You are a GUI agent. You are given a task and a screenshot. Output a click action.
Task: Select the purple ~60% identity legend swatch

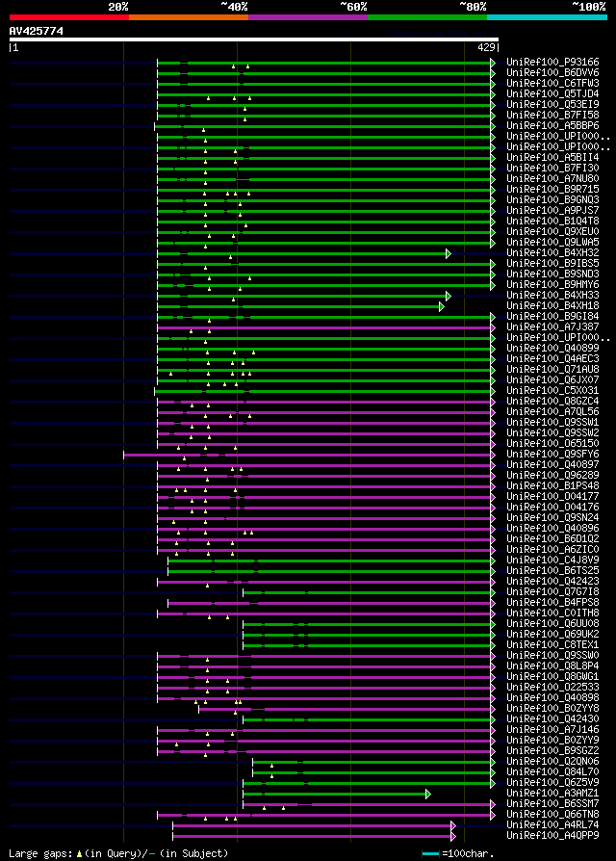[308, 17]
